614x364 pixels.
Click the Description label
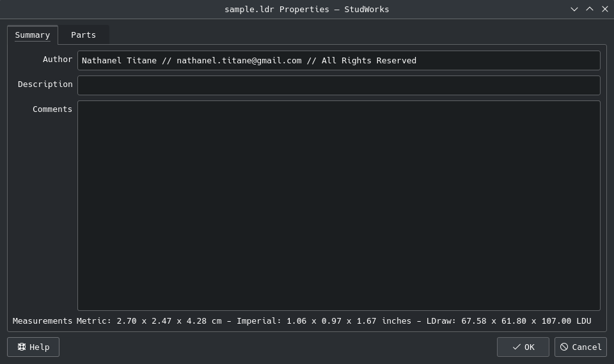pyautogui.click(x=45, y=84)
